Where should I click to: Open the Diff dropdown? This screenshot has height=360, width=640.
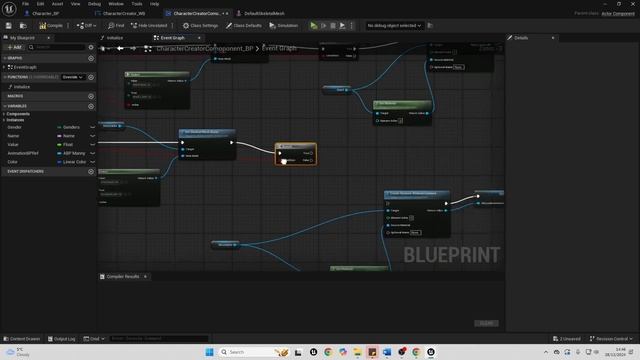[86, 26]
